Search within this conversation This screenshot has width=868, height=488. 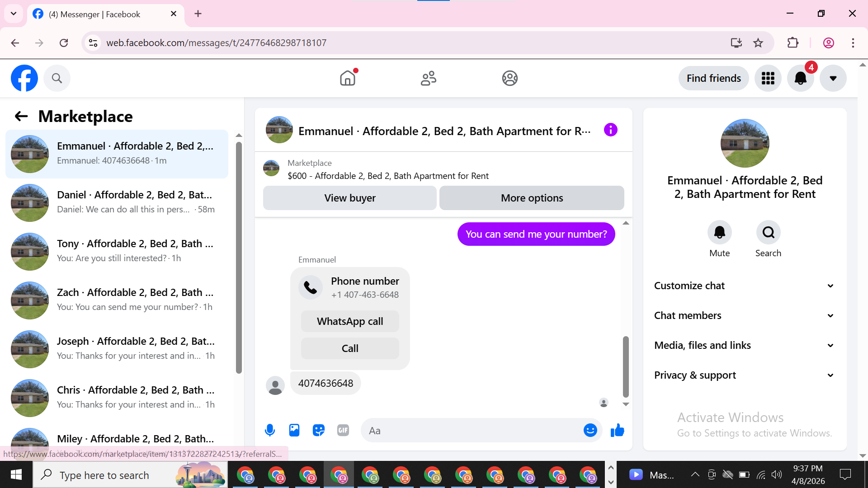[x=768, y=233]
